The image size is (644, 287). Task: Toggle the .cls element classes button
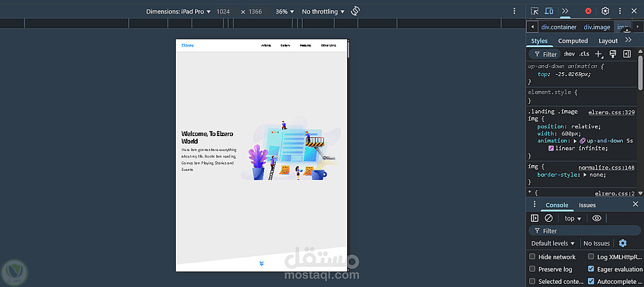[584, 54]
